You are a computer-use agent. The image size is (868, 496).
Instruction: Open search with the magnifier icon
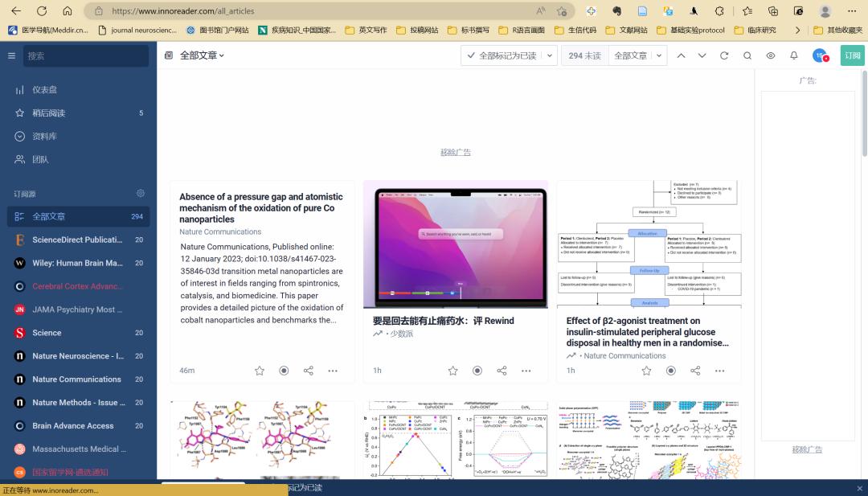747,55
